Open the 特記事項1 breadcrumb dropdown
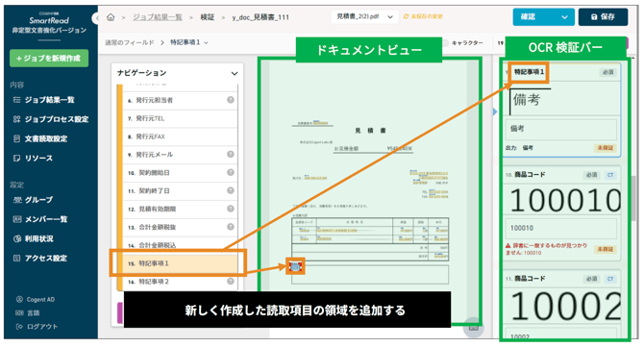This screenshot has width=644, height=347. click(x=206, y=42)
